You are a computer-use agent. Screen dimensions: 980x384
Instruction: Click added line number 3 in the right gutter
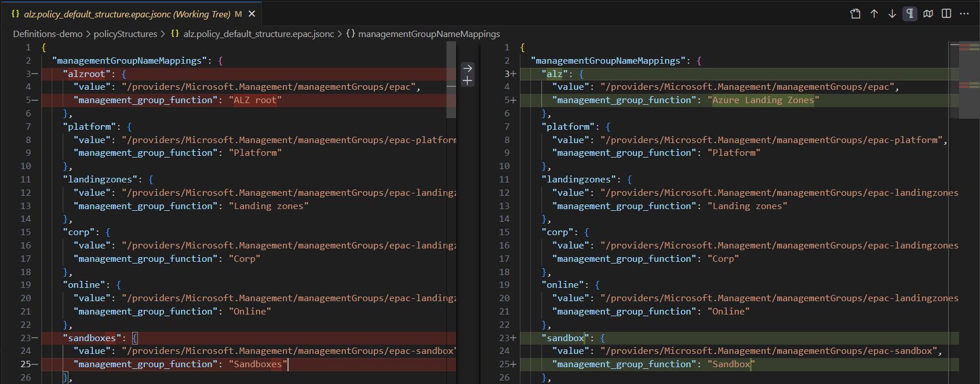tap(507, 74)
